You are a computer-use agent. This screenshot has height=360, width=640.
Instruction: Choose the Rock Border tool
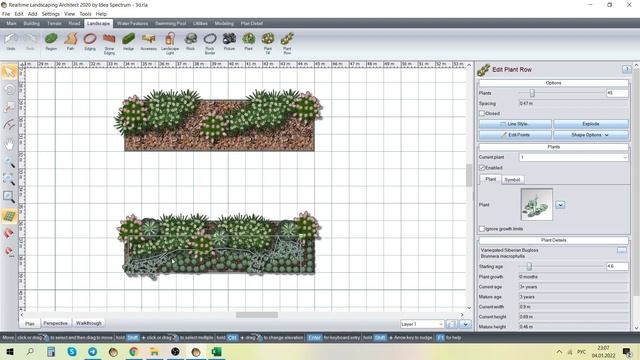pos(210,44)
